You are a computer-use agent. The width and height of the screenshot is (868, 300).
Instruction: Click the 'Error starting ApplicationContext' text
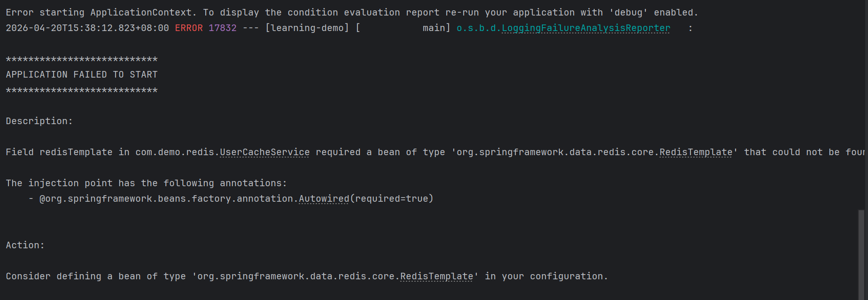[99, 13]
